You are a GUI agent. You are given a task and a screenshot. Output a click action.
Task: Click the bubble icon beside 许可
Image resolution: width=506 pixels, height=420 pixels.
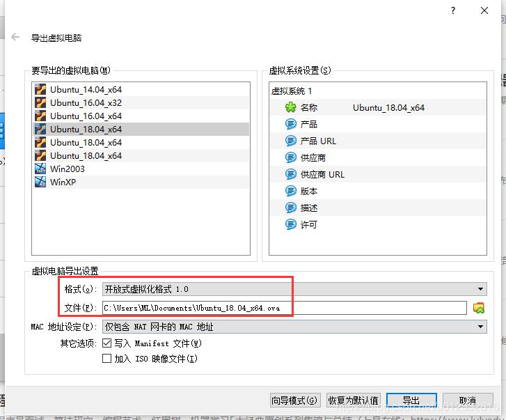[290, 224]
